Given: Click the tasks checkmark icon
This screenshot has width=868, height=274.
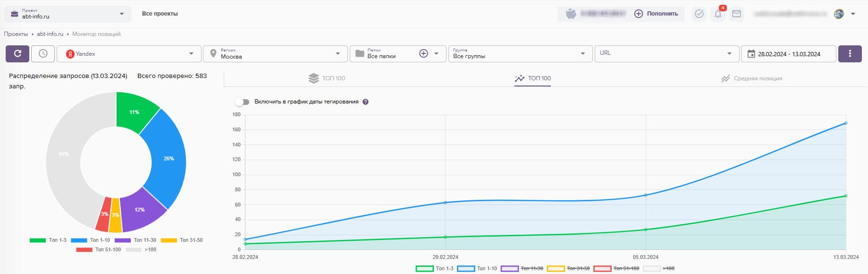Looking at the screenshot, I should pos(699,14).
